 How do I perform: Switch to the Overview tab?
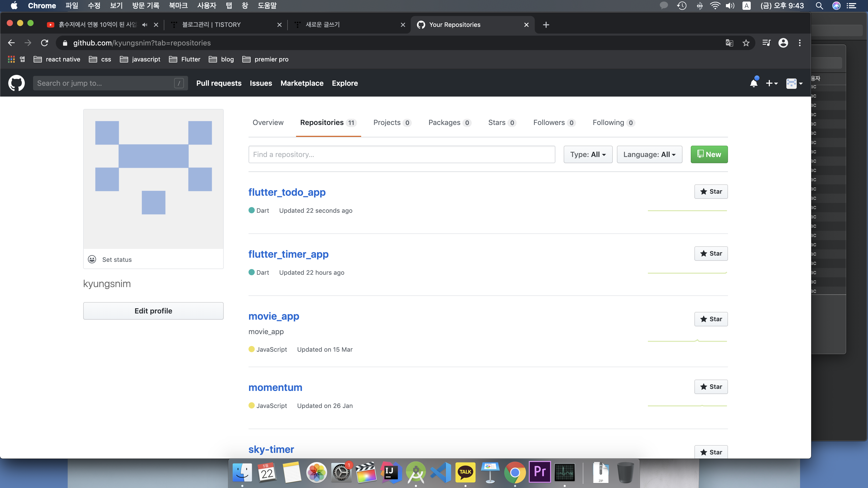[268, 123]
